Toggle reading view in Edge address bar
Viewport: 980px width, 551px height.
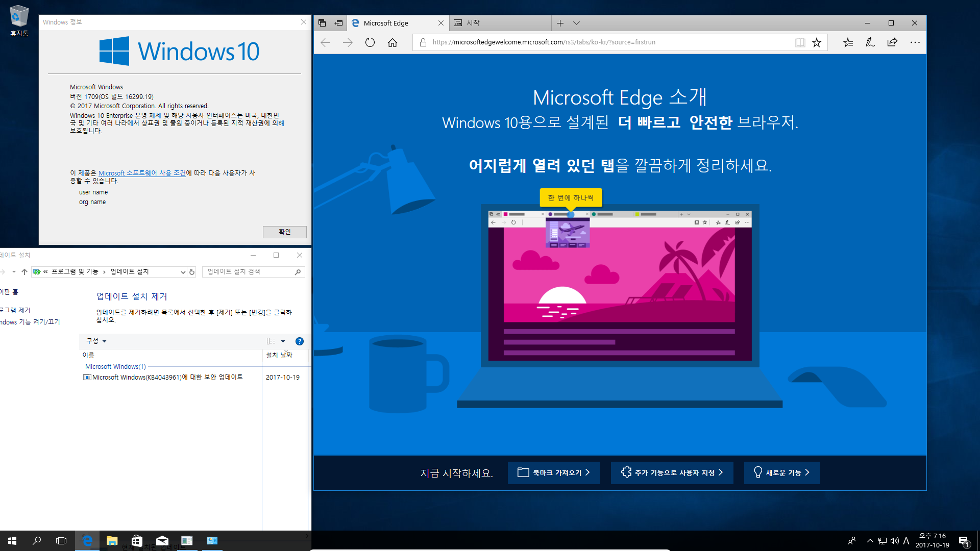pyautogui.click(x=800, y=42)
